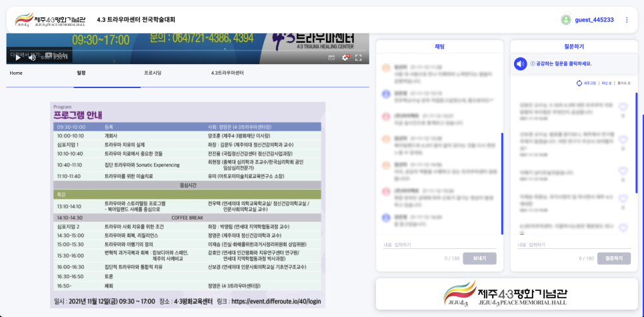The height and width of the screenshot is (317, 644).
Task: Click the bottom chat avatar, blue
Action: pos(385,217)
